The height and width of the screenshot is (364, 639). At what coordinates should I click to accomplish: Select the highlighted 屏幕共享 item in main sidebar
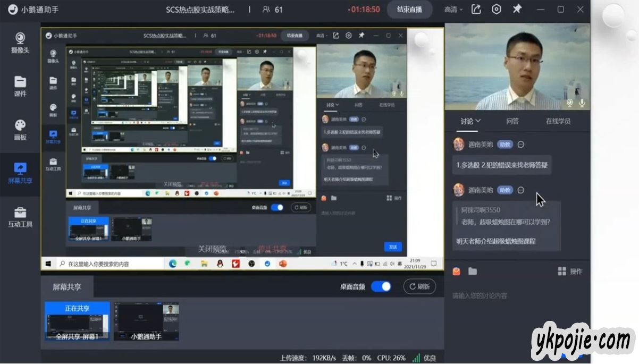point(20,173)
